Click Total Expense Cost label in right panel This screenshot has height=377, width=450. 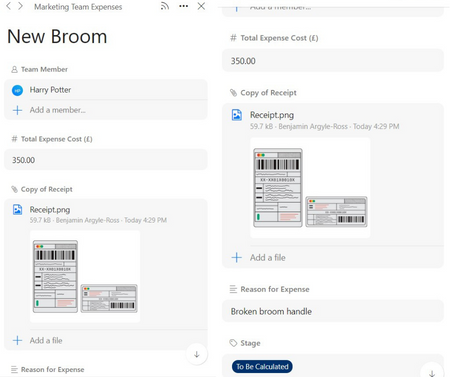(279, 38)
